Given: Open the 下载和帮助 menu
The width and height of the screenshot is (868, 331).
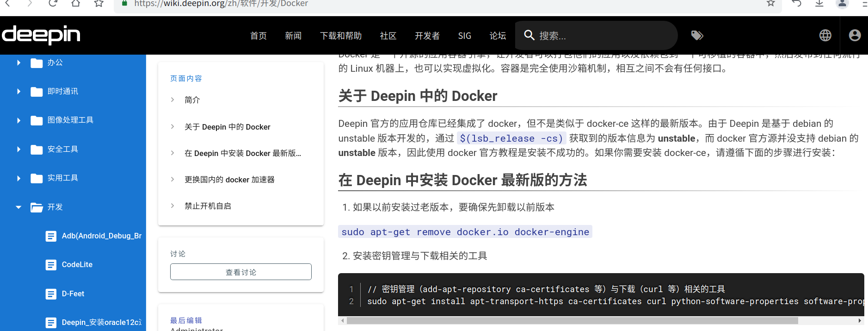Looking at the screenshot, I should click(x=341, y=36).
